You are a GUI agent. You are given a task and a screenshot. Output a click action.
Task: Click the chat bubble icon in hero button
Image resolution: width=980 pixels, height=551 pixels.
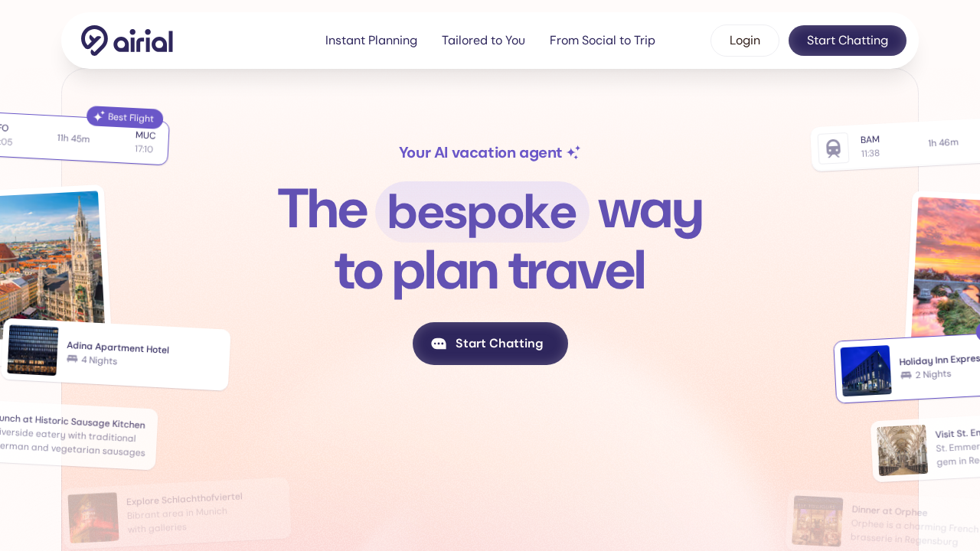click(439, 344)
